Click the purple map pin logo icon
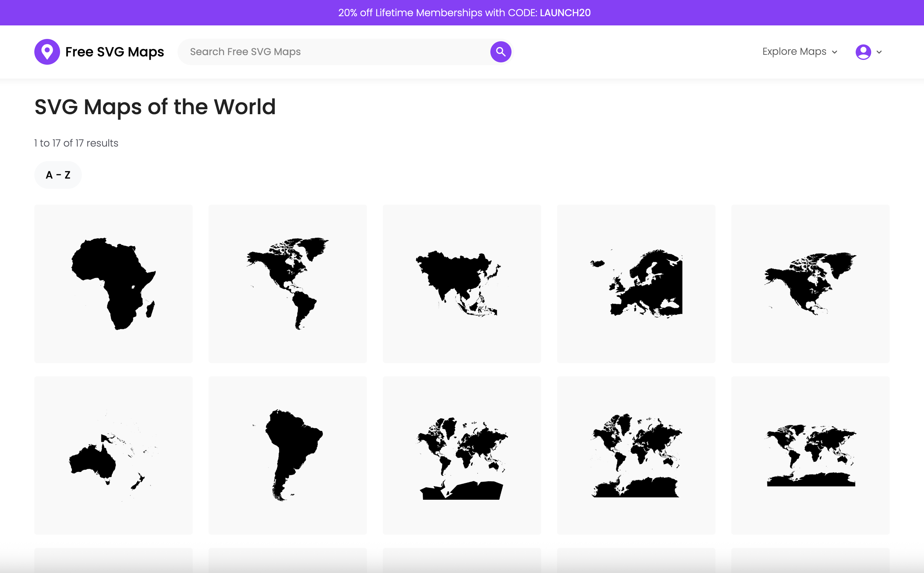This screenshot has height=573, width=924. pyautogui.click(x=47, y=51)
